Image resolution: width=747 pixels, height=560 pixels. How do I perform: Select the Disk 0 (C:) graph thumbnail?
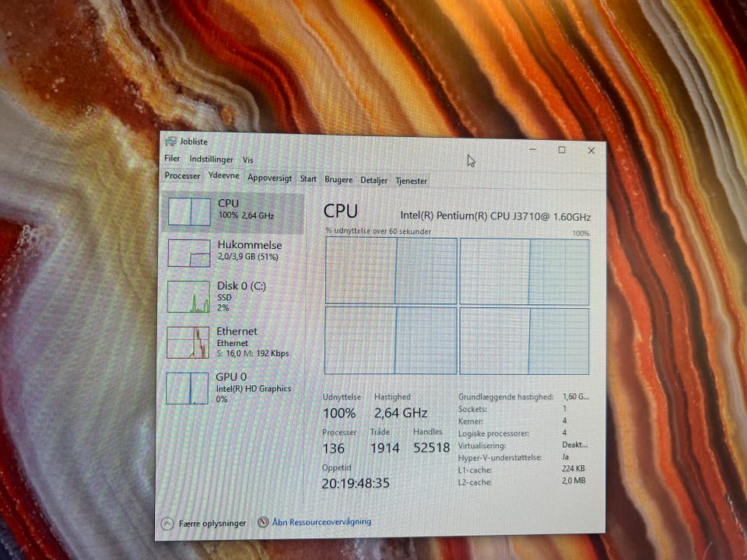coord(188,296)
